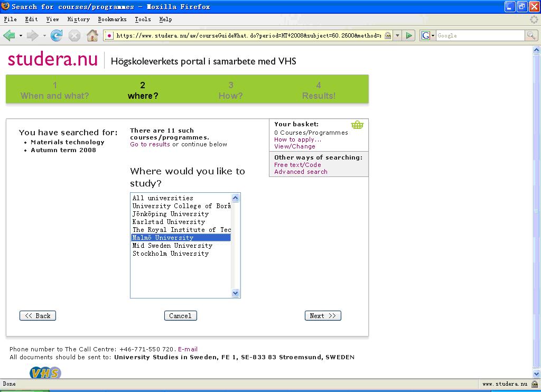Go to step 4 'Results!'
Viewport: 541px width, 392px height.
[x=319, y=90]
